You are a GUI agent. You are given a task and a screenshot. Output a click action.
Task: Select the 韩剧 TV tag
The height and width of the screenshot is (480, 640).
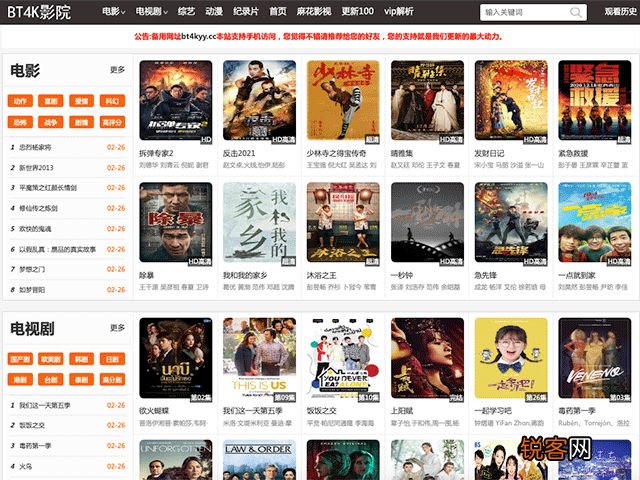(82, 359)
